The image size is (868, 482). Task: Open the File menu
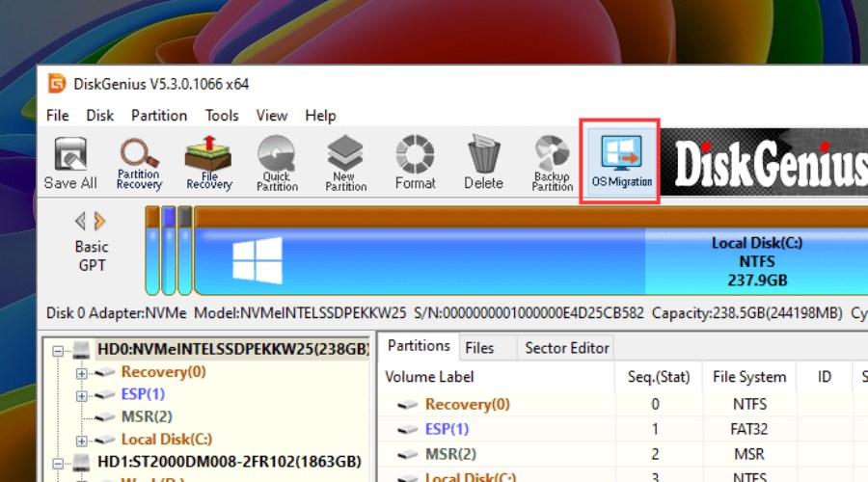pos(58,115)
